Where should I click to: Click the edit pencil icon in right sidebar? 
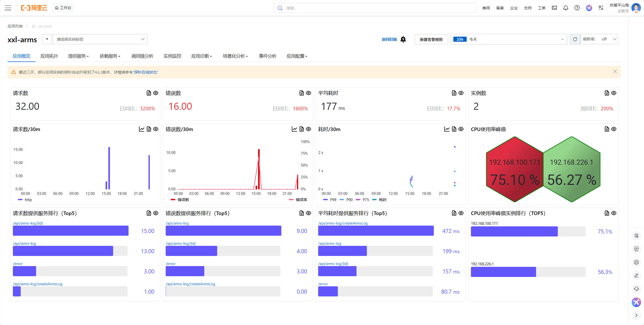click(636, 275)
